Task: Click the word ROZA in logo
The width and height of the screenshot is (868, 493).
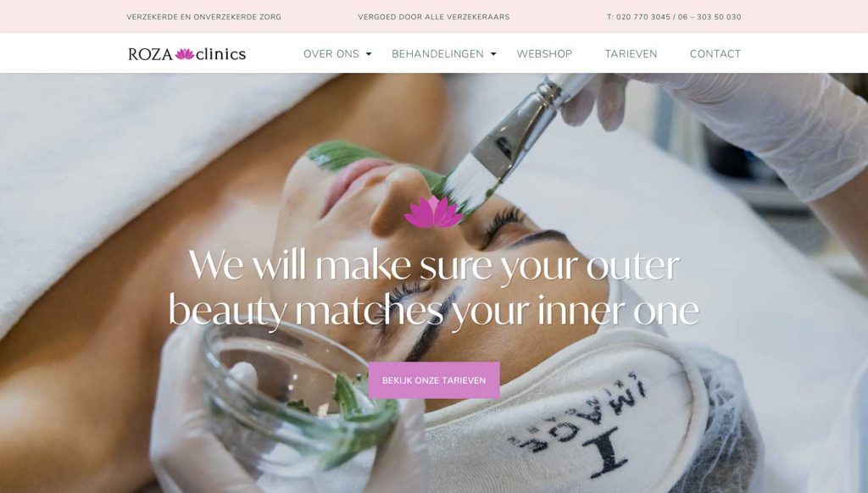Action: coord(151,54)
